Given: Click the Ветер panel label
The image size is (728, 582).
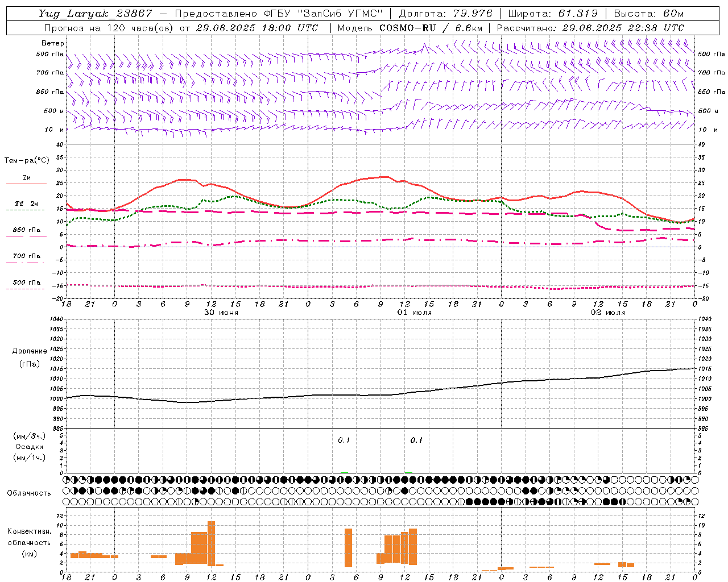Looking at the screenshot, I should 52,43.
